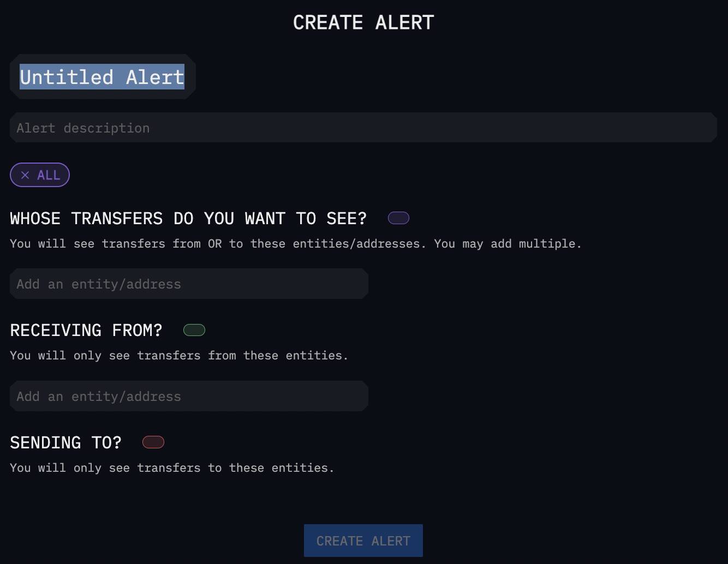Click the text 'You will only see transfers to these entities.'
The height and width of the screenshot is (564, 728).
172,467
